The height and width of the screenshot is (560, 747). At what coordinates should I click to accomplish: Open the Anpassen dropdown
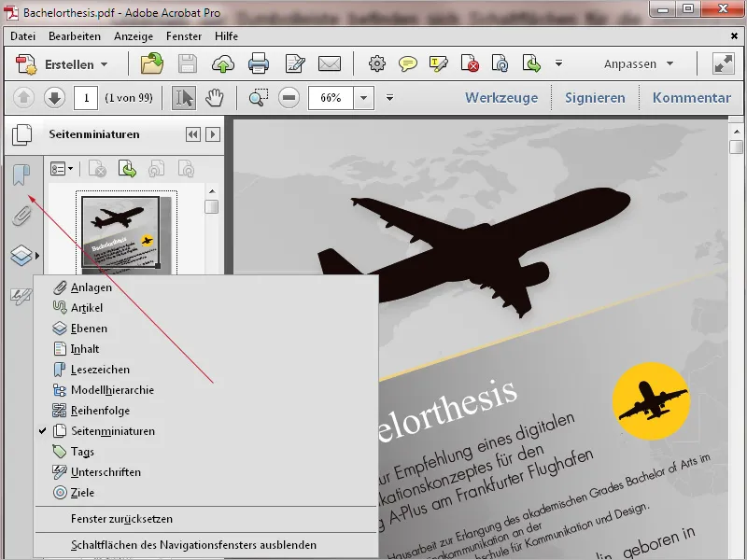pos(639,63)
